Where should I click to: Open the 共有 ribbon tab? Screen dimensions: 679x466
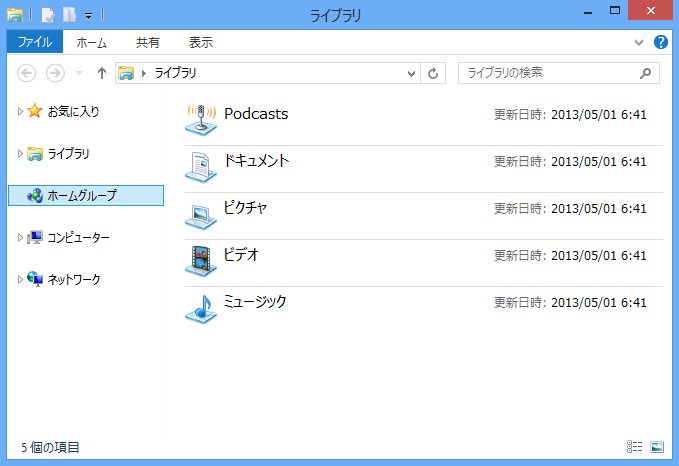(x=148, y=42)
